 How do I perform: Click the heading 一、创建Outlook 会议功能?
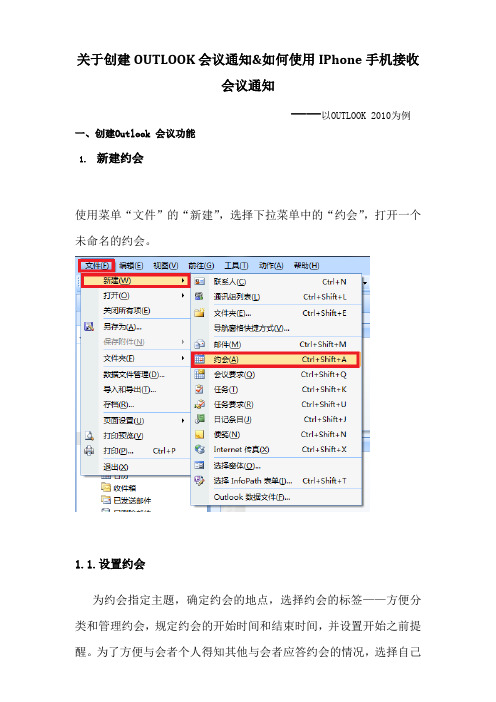click(x=135, y=133)
